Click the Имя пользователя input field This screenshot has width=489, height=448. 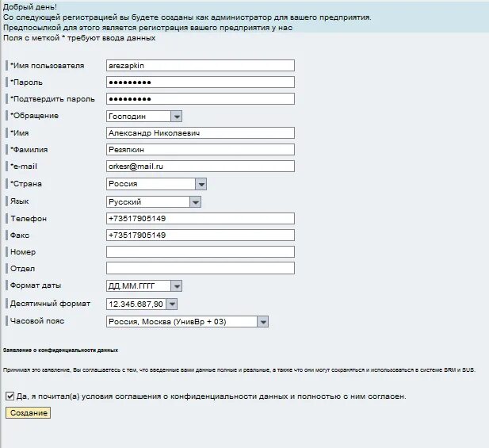[x=200, y=66]
